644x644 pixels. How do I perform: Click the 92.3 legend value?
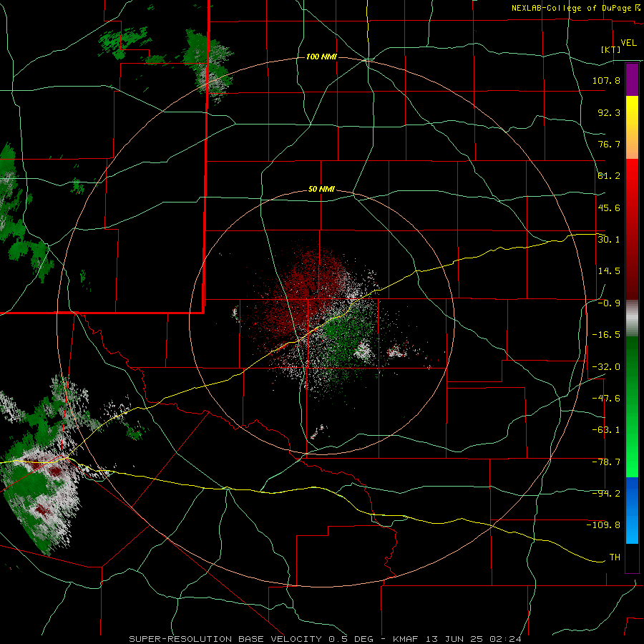(x=609, y=112)
